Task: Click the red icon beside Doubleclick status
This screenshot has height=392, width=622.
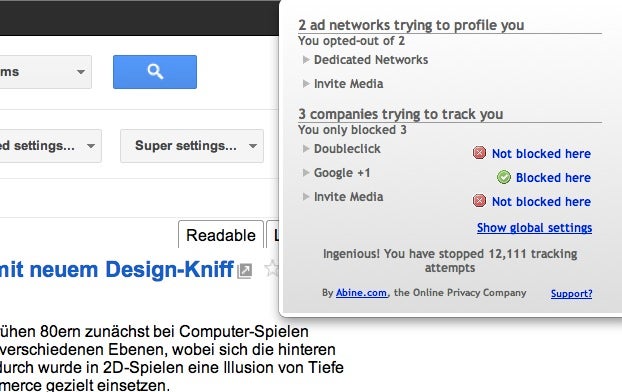Action: (479, 153)
